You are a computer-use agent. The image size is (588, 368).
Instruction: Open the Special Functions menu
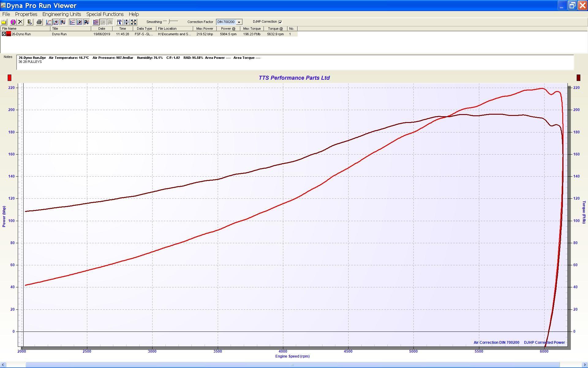(105, 14)
